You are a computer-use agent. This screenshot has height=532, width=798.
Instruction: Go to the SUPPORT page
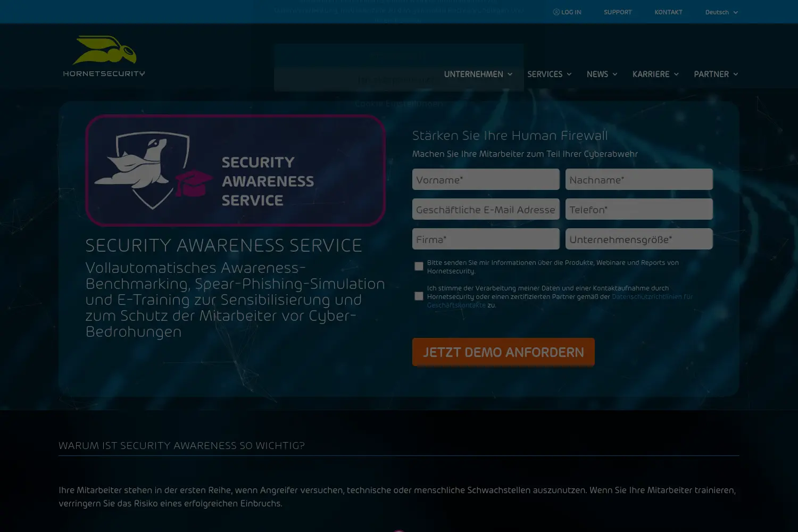tap(618, 12)
